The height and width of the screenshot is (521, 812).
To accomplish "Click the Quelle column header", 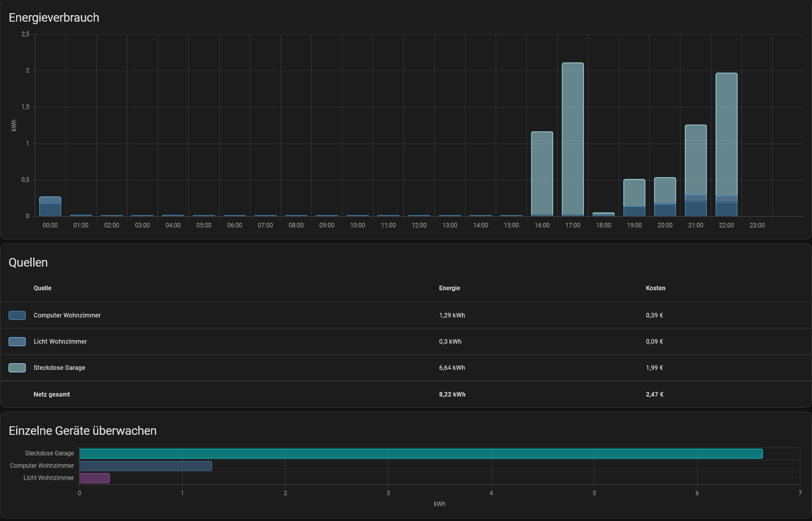I will (x=42, y=288).
